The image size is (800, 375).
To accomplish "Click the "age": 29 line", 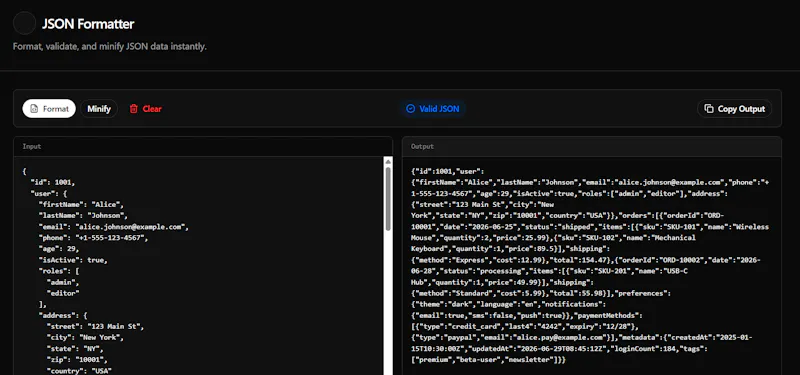I will click(x=59, y=248).
